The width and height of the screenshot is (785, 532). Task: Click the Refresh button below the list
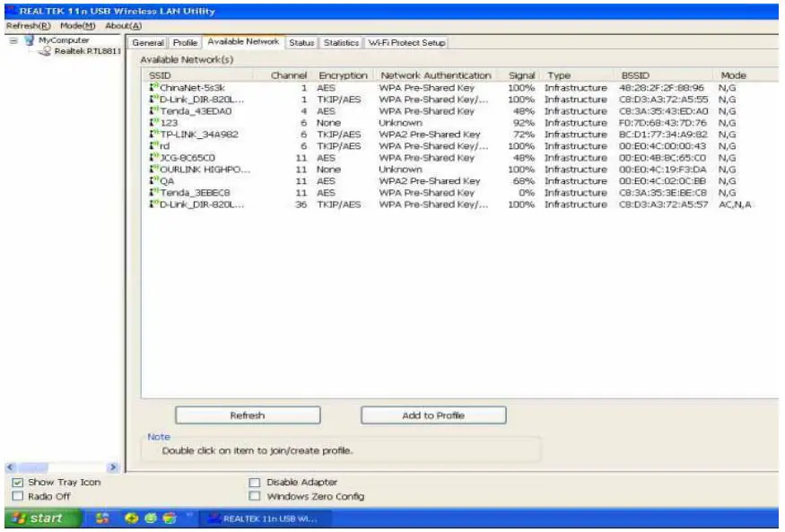point(248,415)
